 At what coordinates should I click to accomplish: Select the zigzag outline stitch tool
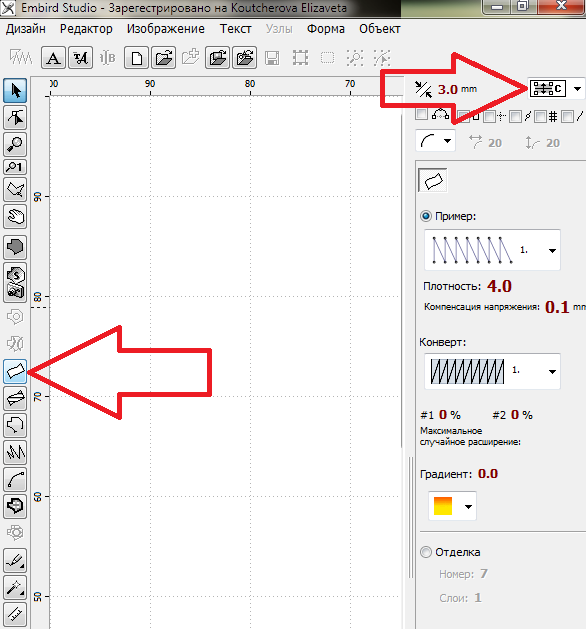click(x=15, y=452)
